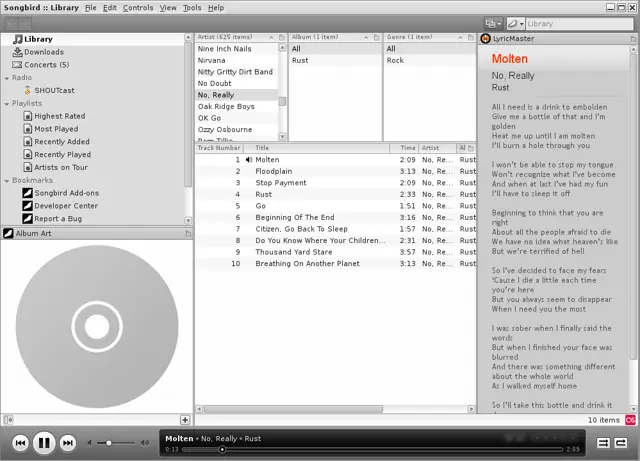Click the pane toggle icon below album art
Image resolution: width=640 pixels, height=461 pixels.
[x=8, y=420]
